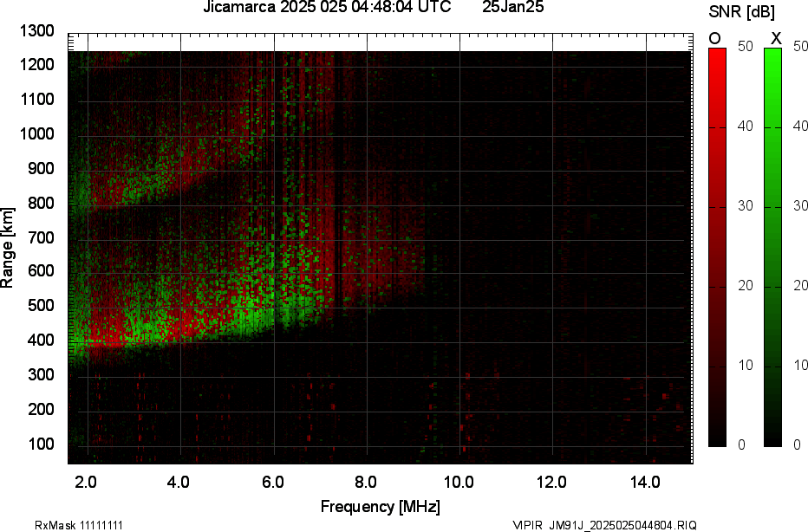Click the 8.0 frequency tick label
Viewport: 808px width, 532px height.
point(365,483)
